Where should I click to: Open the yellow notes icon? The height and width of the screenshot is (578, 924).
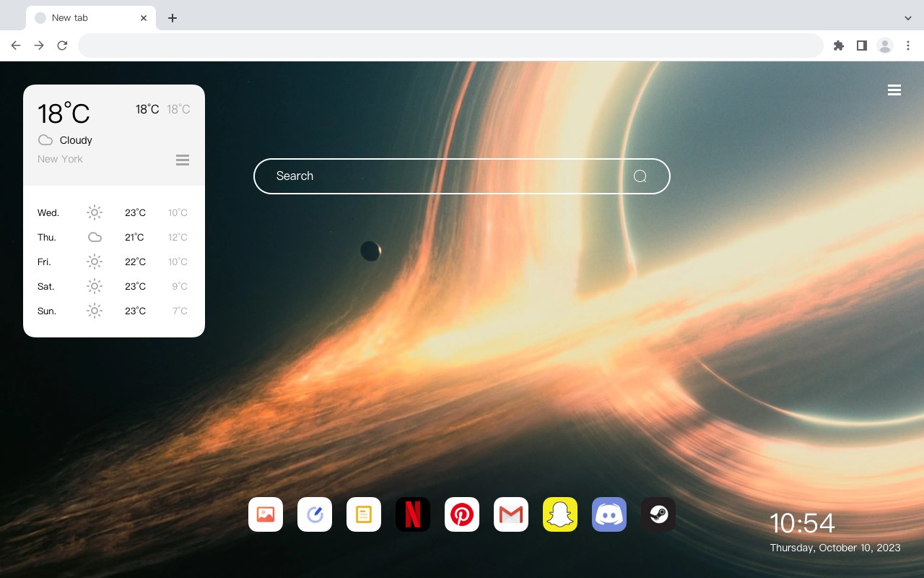click(364, 514)
